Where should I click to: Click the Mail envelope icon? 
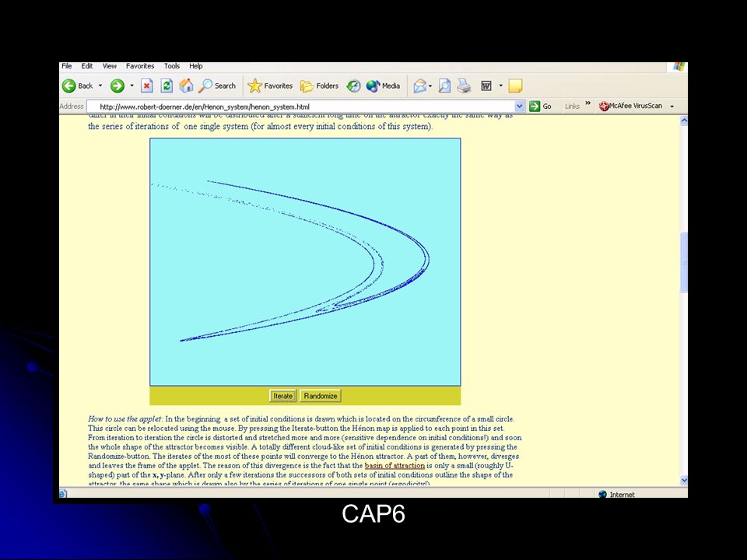coord(419,86)
